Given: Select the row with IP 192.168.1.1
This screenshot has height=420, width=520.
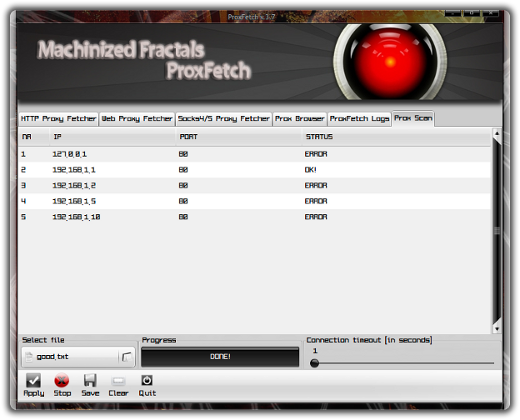Looking at the screenshot, I should (255, 170).
